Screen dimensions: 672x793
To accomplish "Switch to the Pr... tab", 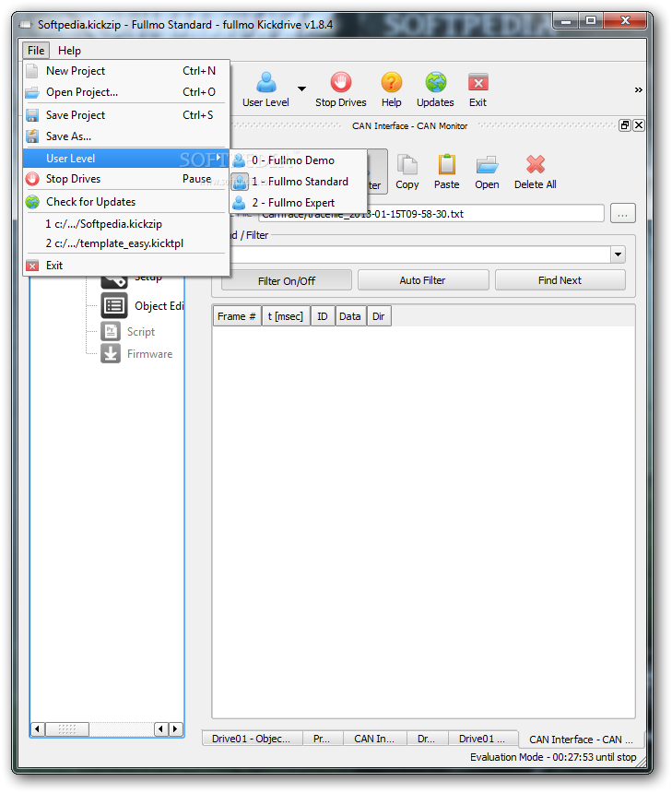I will tap(322, 739).
